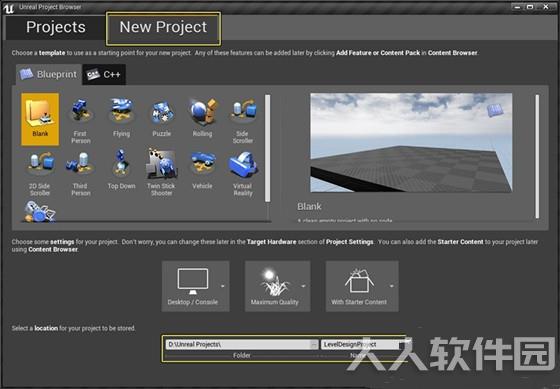This screenshot has width=560, height=389.
Task: Open the Blueprint project type tab
Action: coord(49,74)
